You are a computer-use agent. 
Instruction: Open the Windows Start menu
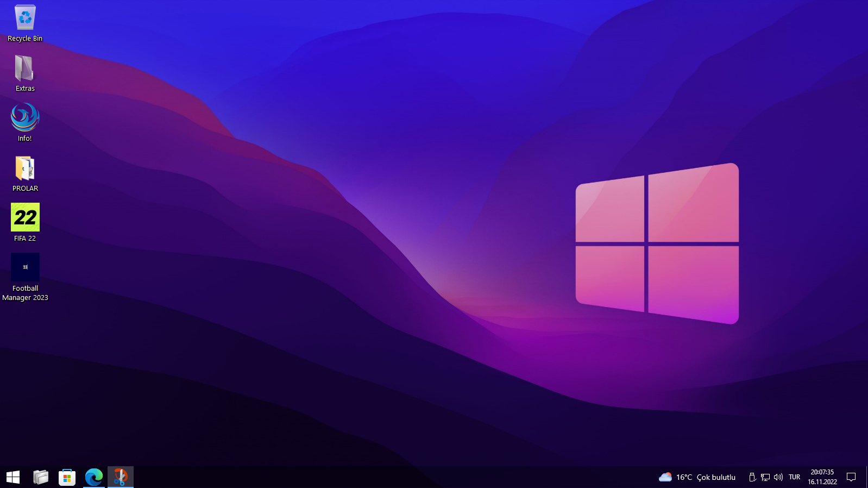coord(13,477)
